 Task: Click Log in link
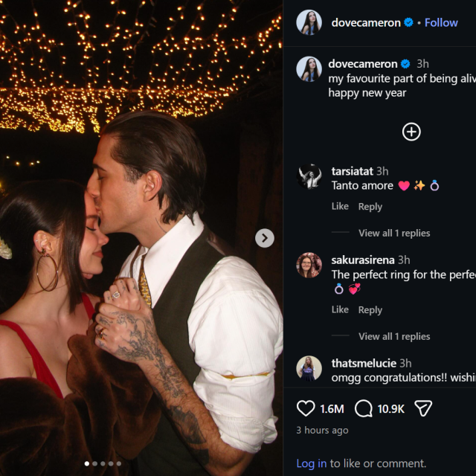tap(311, 463)
